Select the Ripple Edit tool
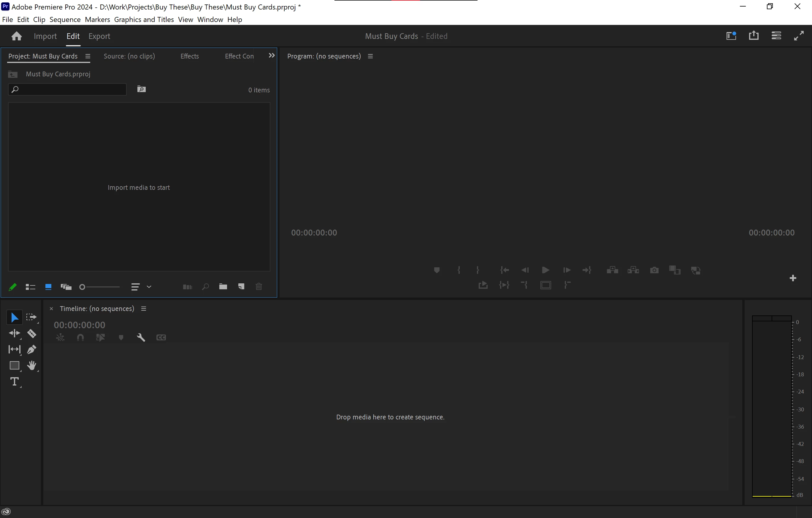This screenshot has height=518, width=812. 14,334
